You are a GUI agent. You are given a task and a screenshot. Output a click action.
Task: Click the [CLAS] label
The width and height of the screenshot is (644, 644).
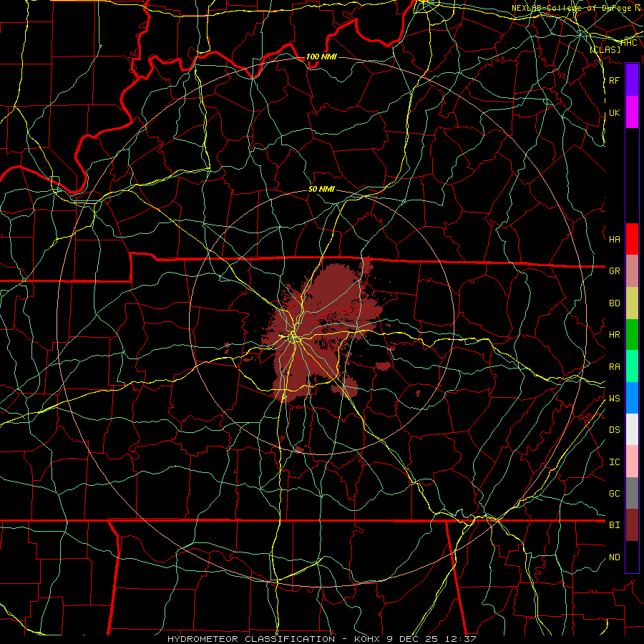click(605, 49)
